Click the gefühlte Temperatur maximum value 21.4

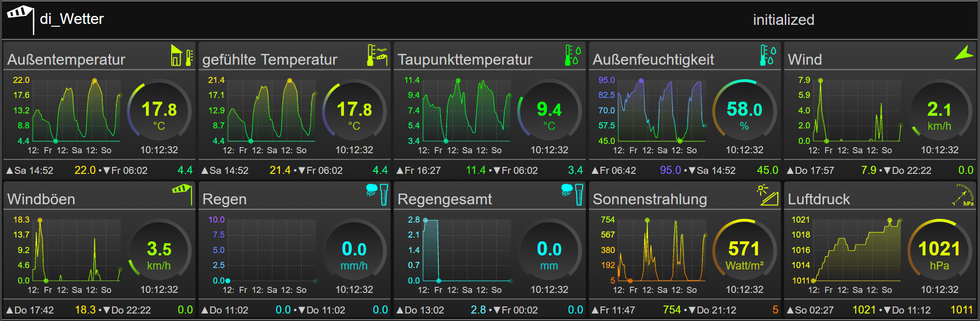coord(280,170)
